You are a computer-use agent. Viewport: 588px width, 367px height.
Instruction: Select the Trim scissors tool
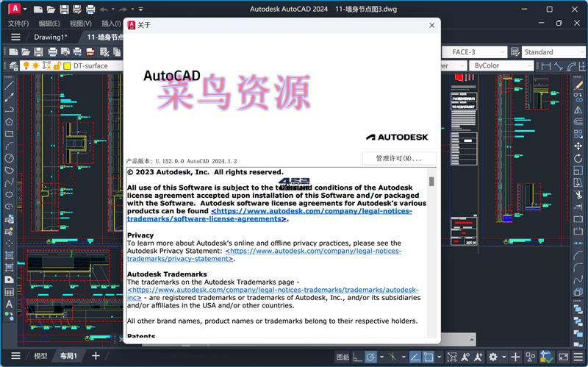tap(578, 195)
